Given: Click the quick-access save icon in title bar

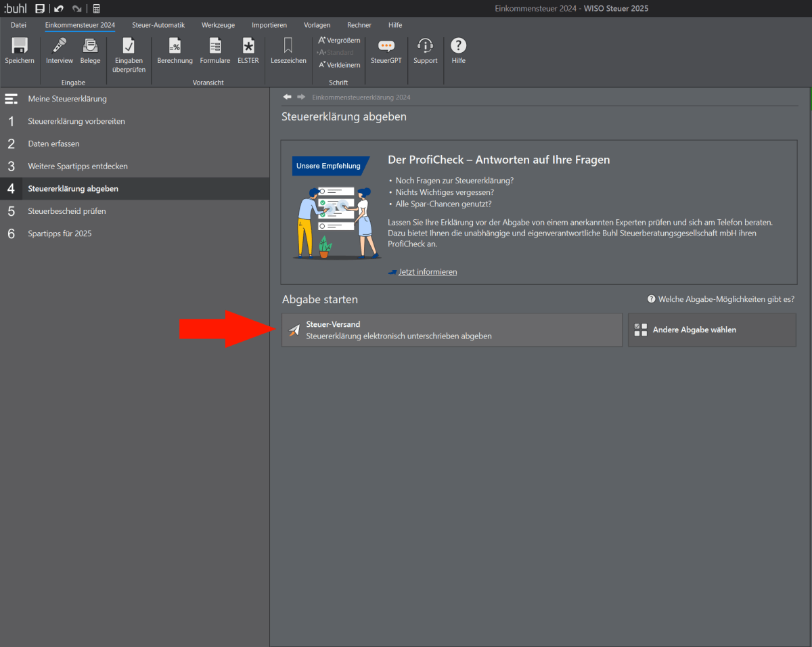Looking at the screenshot, I should coord(40,9).
